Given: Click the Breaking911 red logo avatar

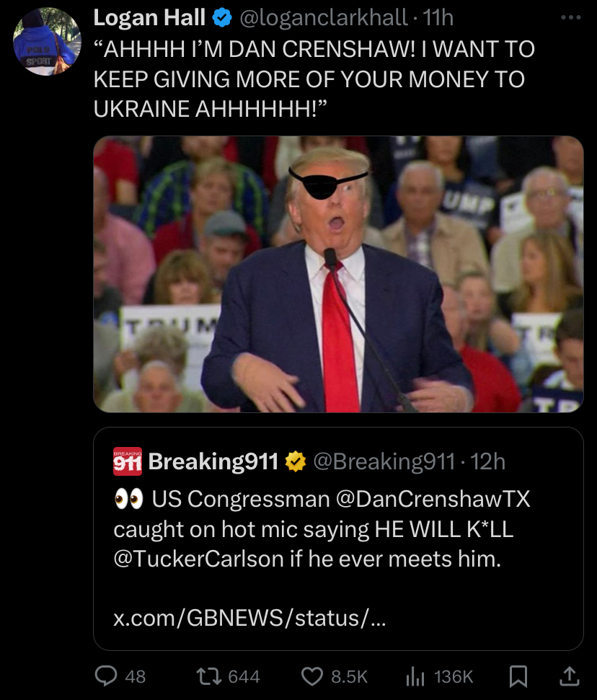Looking at the screenshot, I should (x=127, y=461).
